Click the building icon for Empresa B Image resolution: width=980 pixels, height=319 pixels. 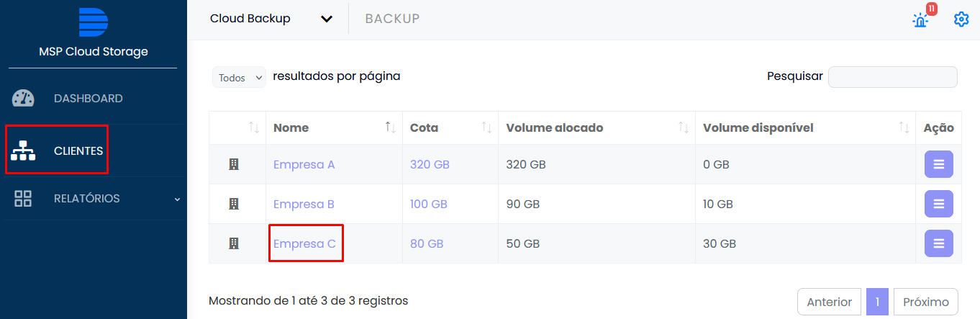233,204
